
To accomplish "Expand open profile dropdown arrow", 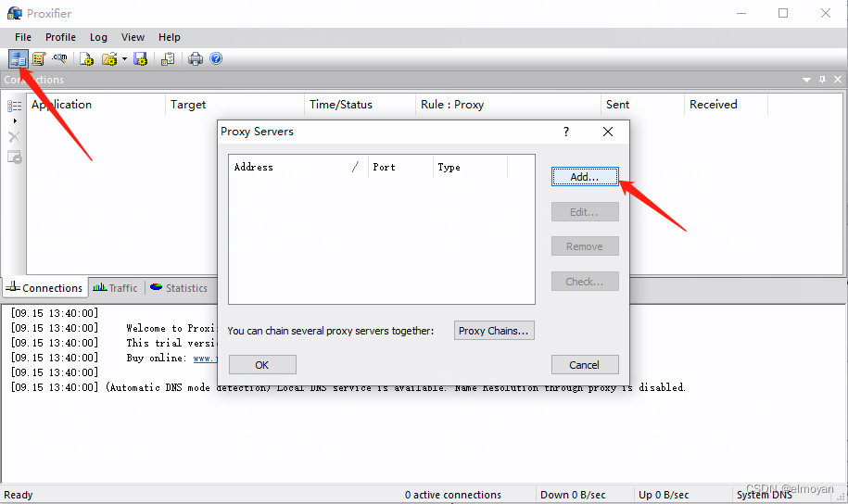I will pyautogui.click(x=124, y=58).
